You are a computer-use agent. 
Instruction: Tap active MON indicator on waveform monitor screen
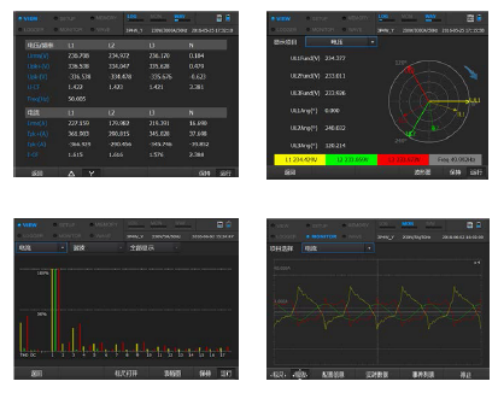coord(408,225)
